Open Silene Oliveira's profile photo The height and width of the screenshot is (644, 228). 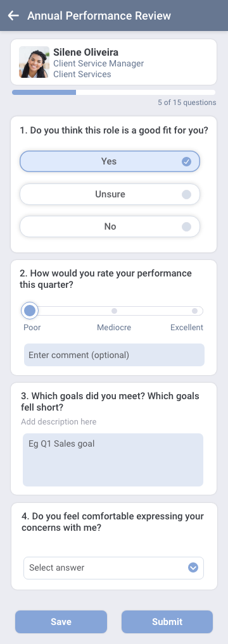click(x=34, y=62)
